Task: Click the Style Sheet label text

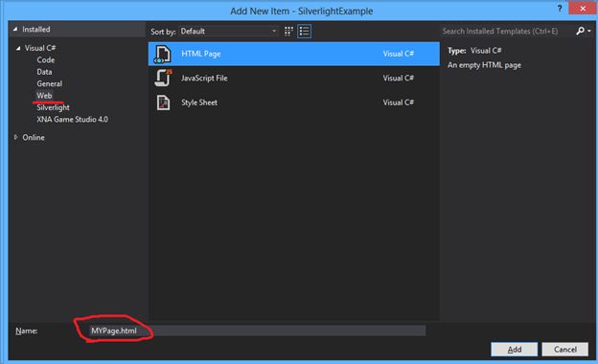Action: click(199, 102)
